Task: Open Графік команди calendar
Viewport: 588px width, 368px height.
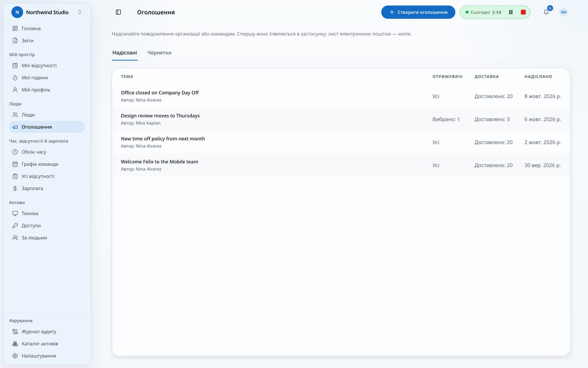Action: 47,164
